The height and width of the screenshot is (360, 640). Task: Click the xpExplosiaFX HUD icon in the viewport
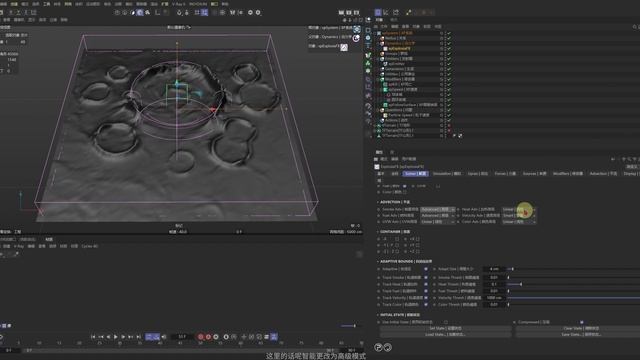(x=344, y=47)
